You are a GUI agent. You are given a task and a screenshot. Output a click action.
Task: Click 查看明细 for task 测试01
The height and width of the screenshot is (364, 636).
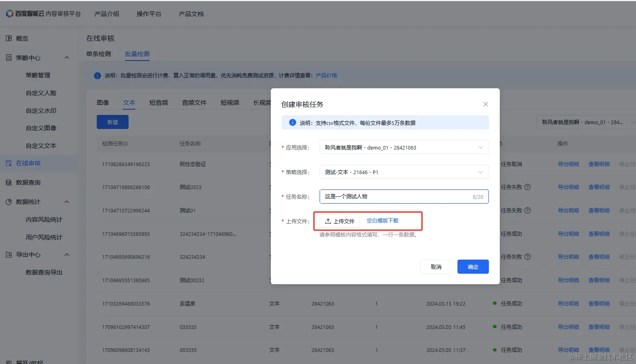[x=599, y=210]
